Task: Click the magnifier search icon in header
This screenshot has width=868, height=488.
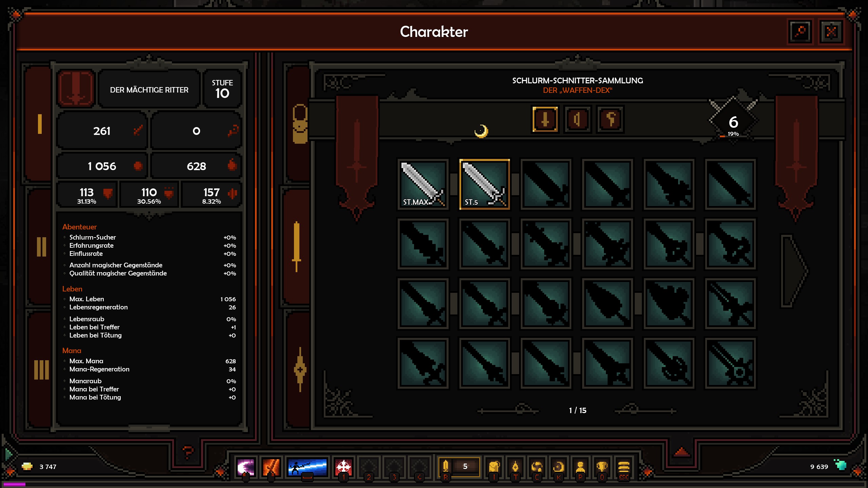Action: tap(801, 32)
